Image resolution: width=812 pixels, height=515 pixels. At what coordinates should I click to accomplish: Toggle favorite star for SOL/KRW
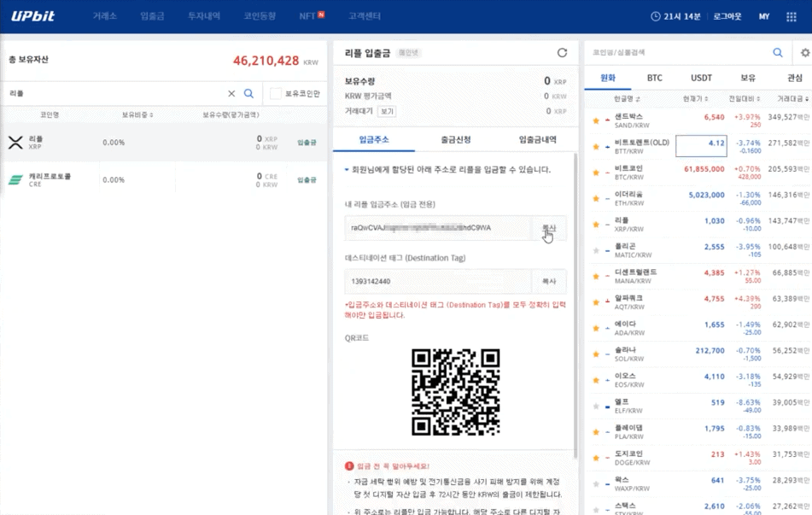pos(596,354)
